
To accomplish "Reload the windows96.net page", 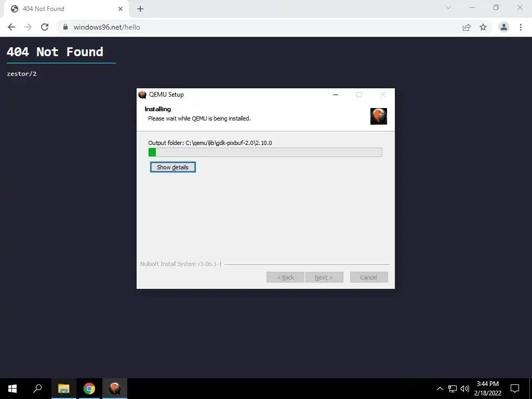I will tap(45, 27).
